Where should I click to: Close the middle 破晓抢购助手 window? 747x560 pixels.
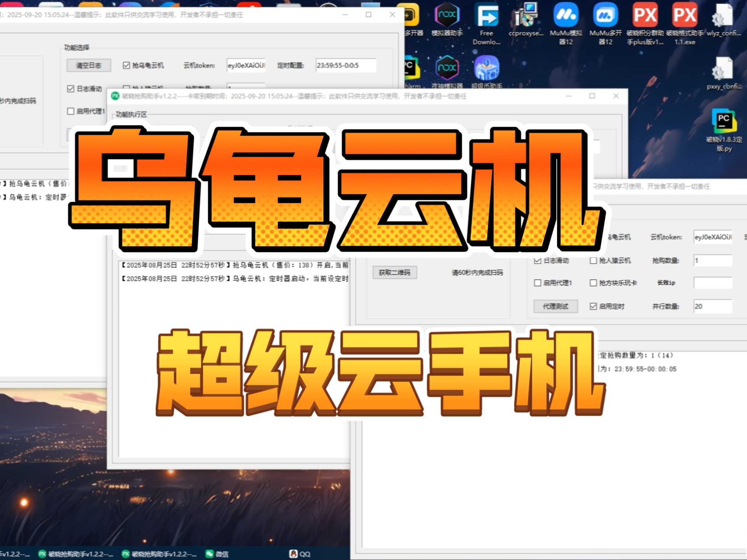point(616,96)
